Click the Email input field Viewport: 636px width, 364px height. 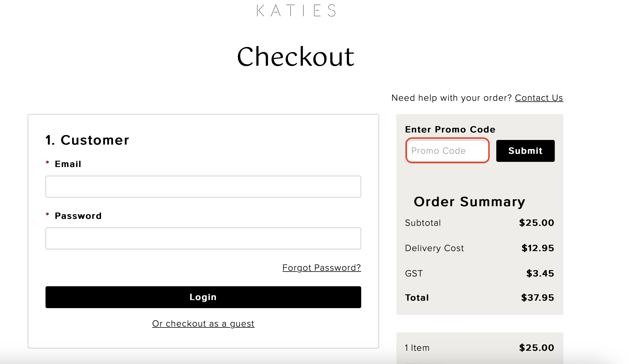203,187
